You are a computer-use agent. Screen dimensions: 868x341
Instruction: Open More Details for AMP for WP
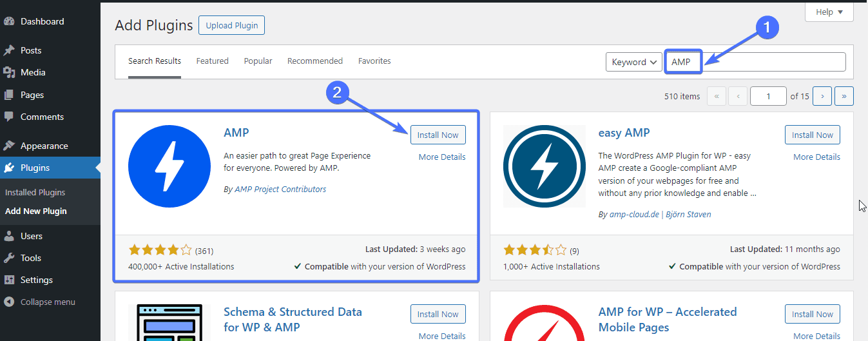click(817, 336)
